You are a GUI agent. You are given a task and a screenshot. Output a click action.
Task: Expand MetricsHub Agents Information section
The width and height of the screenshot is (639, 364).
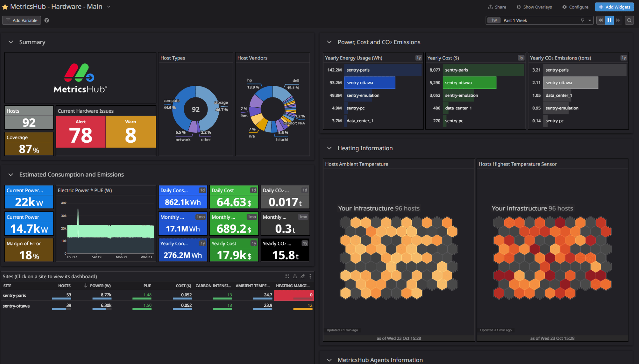329,360
